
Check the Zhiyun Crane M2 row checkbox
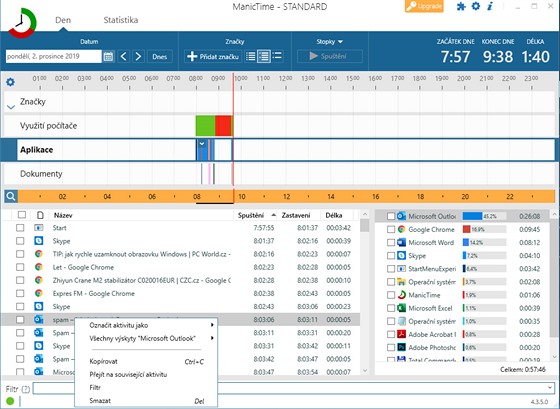click(20, 280)
